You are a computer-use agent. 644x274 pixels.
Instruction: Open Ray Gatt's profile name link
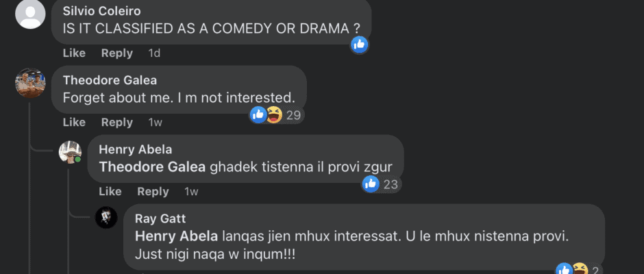click(x=160, y=219)
